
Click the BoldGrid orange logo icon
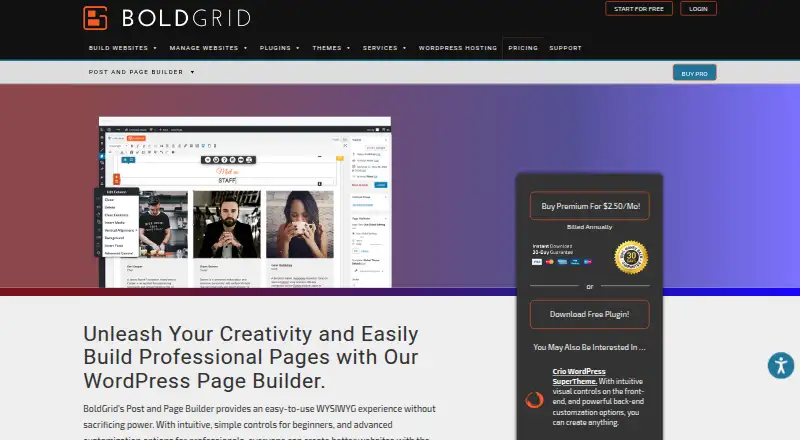pos(95,18)
